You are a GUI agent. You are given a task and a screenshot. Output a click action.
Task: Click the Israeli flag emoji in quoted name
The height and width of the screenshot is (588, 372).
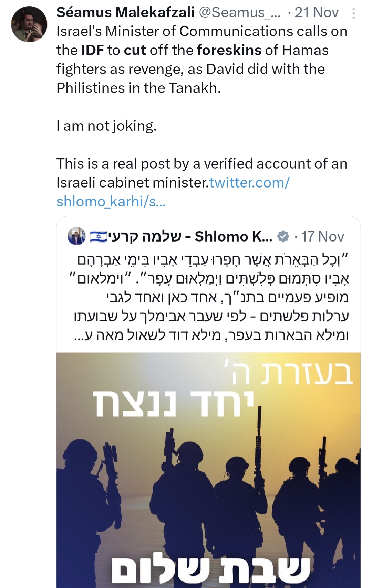pyautogui.click(x=98, y=237)
